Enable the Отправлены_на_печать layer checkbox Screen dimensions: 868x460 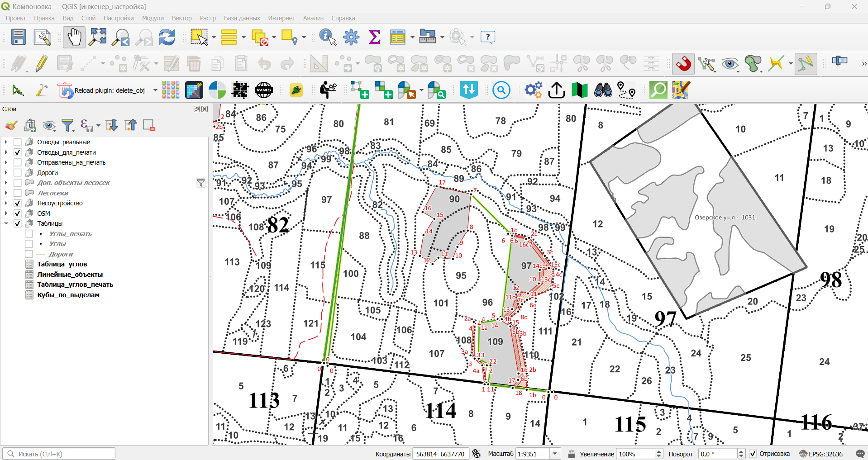coord(18,162)
